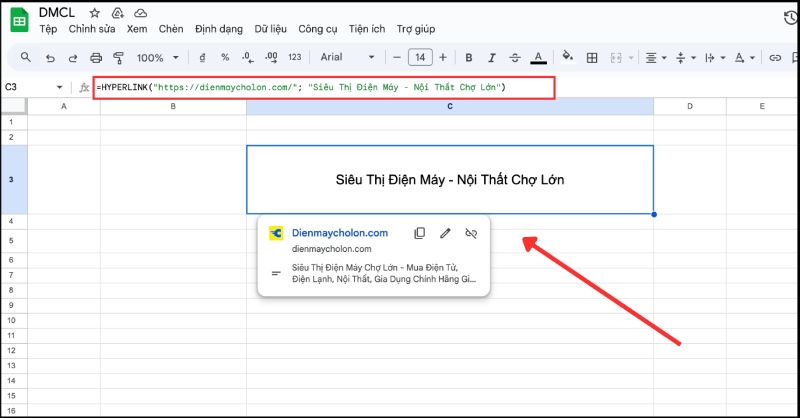Open the Dữ liệu menu

(270, 29)
